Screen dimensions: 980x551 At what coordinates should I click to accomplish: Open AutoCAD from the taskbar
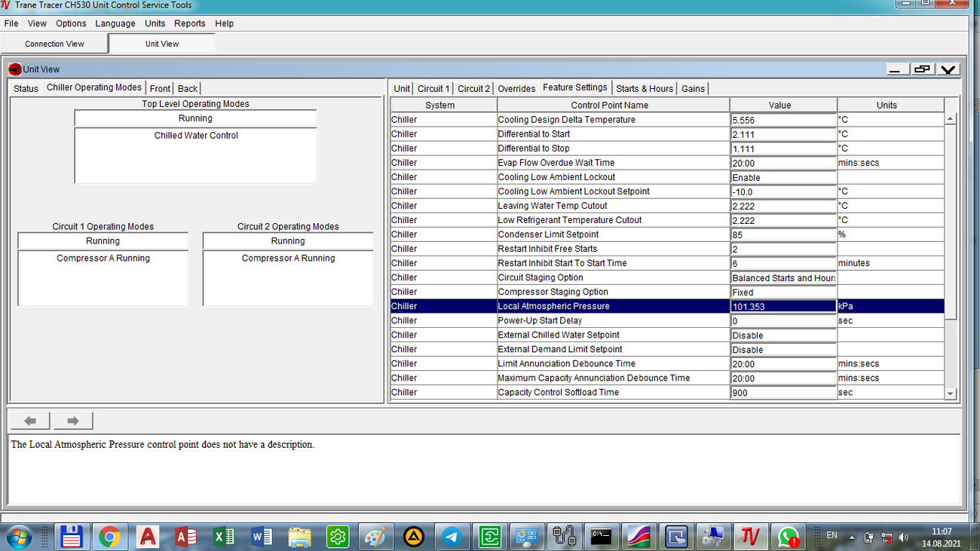[148, 537]
